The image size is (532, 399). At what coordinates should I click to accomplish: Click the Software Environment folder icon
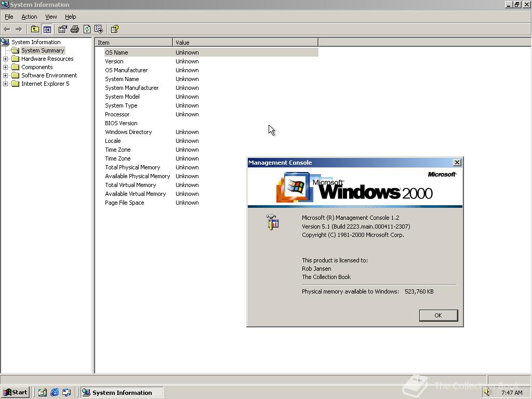click(x=15, y=75)
